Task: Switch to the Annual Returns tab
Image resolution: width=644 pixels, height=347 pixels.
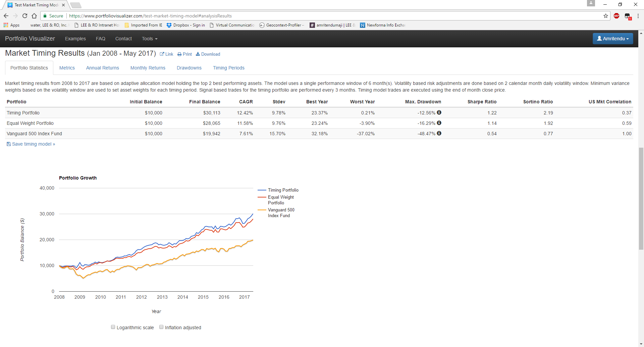Action: coord(103,68)
